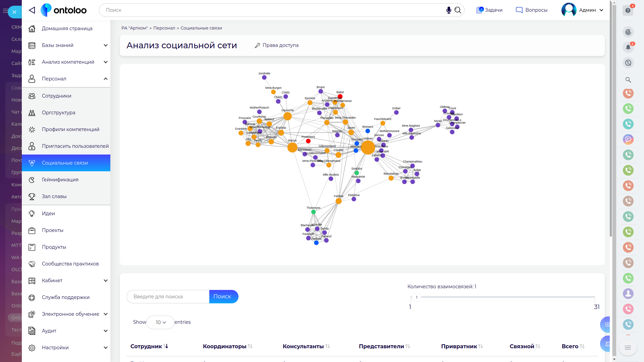The width and height of the screenshot is (644, 362).
Task: Click the Количество взаимосвязей slider handle
Action: 417,297
